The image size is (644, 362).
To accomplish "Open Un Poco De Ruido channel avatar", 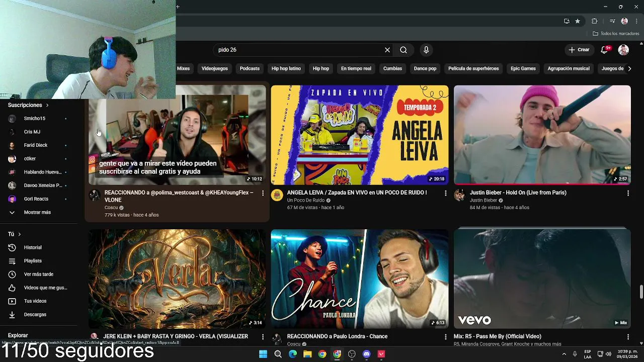I will (277, 195).
